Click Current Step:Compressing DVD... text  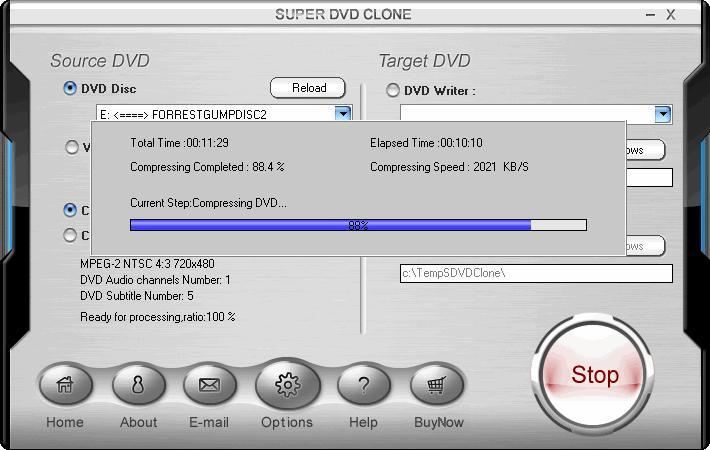208,202
